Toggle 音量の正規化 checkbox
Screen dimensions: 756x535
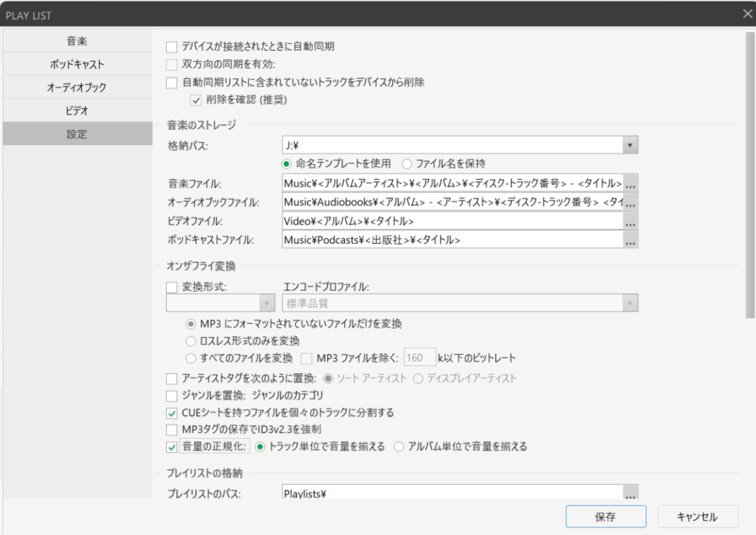[172, 446]
